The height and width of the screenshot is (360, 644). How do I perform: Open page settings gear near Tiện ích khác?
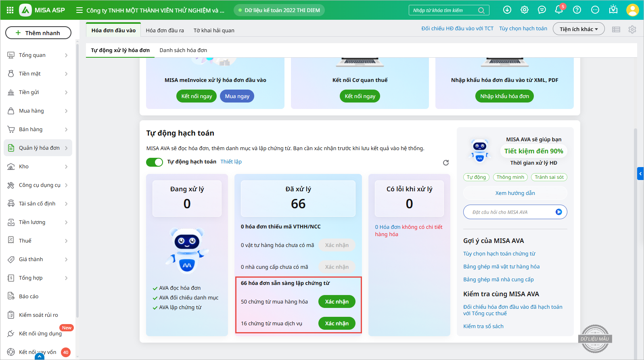(x=632, y=29)
